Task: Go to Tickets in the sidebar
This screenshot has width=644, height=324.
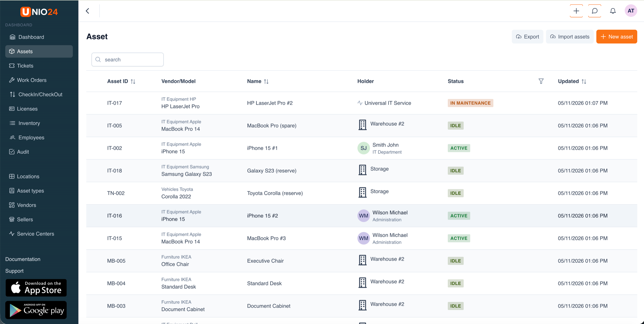Action: 39,66
